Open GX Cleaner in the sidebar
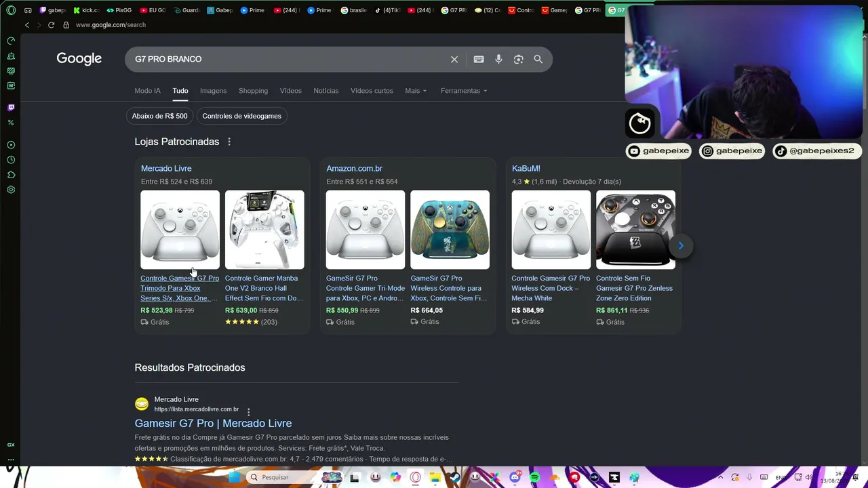 [x=11, y=56]
